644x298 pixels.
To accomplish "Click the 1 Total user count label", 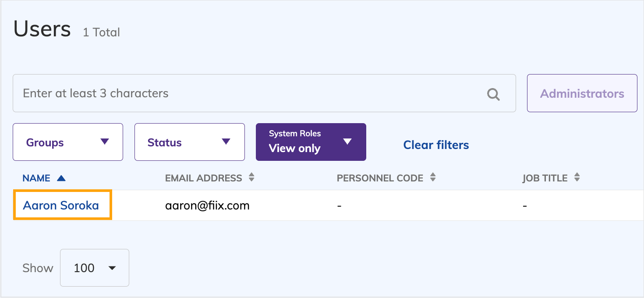I will pyautogui.click(x=101, y=32).
